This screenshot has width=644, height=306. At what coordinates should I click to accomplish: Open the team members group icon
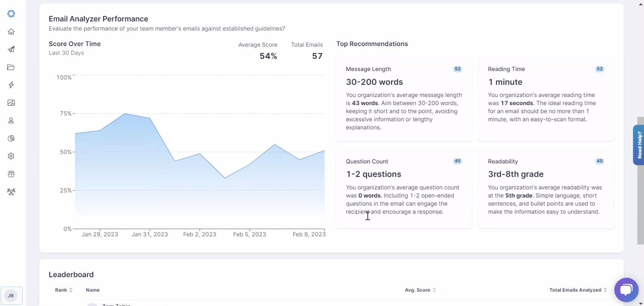click(11, 192)
